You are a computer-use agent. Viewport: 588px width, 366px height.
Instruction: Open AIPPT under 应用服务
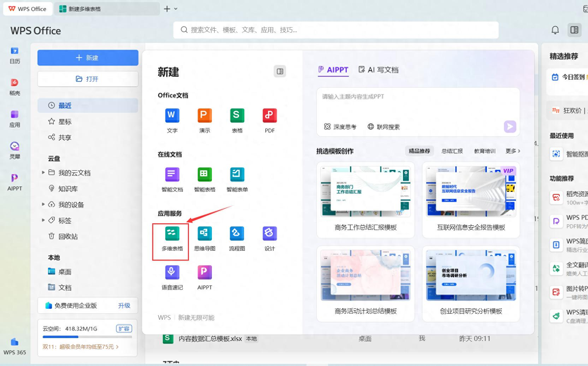[x=205, y=278]
